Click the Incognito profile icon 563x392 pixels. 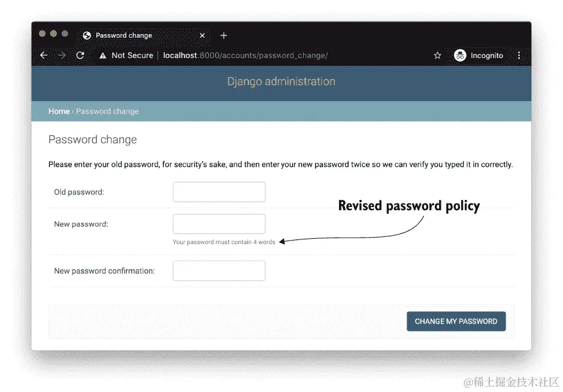[x=460, y=55]
